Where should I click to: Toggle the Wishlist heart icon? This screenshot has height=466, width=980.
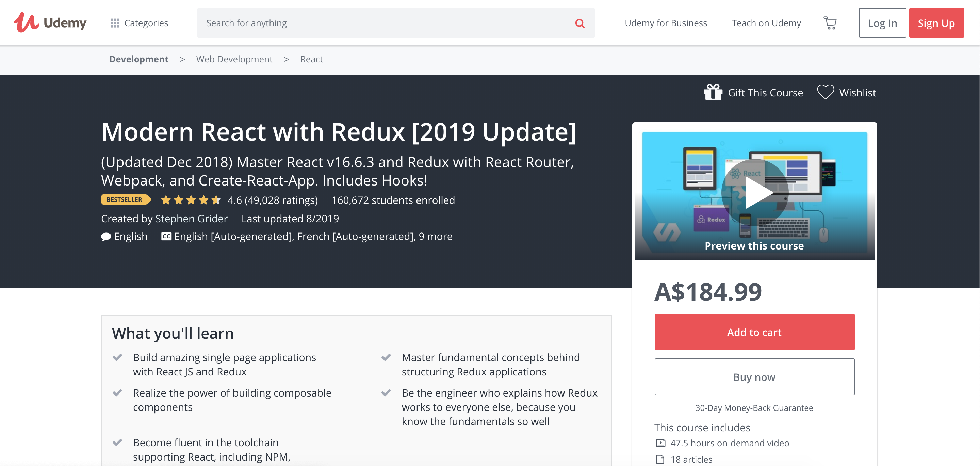point(825,93)
